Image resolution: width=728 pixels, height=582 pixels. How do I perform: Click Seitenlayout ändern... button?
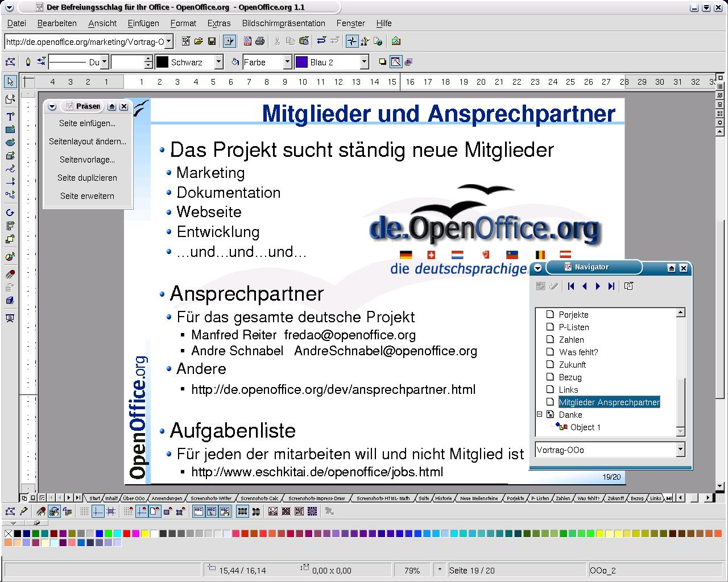coord(87,142)
